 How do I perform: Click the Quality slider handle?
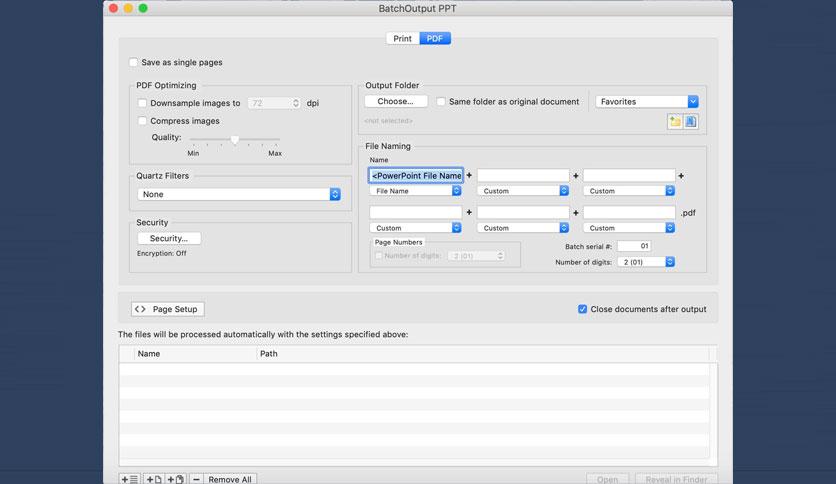point(235,140)
